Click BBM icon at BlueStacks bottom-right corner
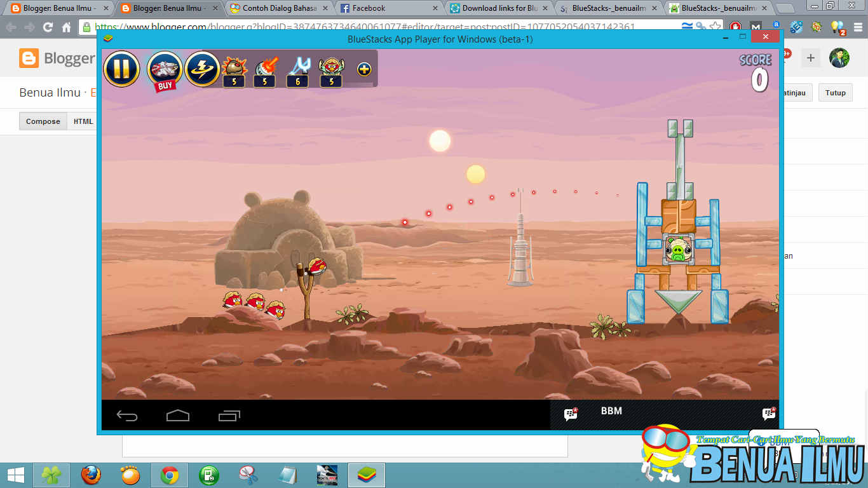Viewport: 868px width, 488px height. tap(769, 414)
